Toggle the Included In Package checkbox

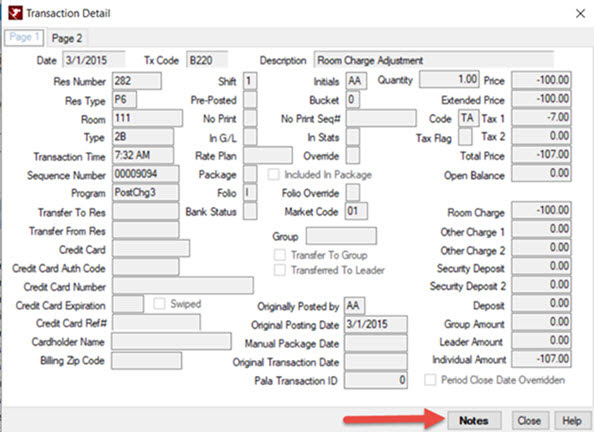tap(274, 175)
